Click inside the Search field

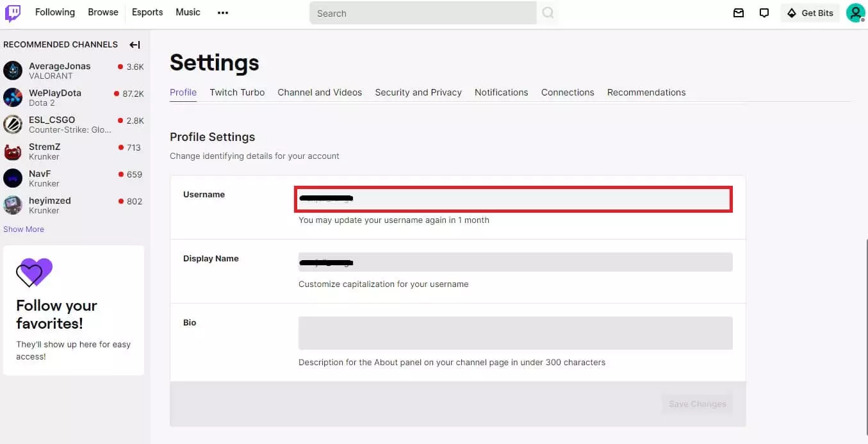423,13
